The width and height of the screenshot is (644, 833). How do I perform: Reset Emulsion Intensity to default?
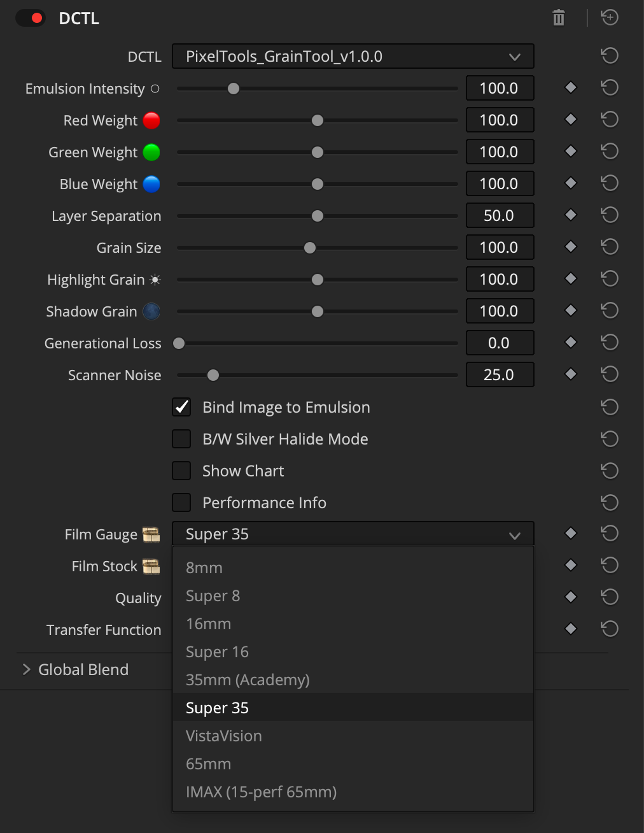point(609,87)
